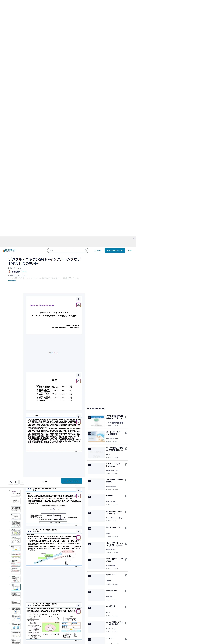This screenshot has width=205, height=644.
Task: Open the edit tool on 位置づけ slide
Action: [79, 538]
